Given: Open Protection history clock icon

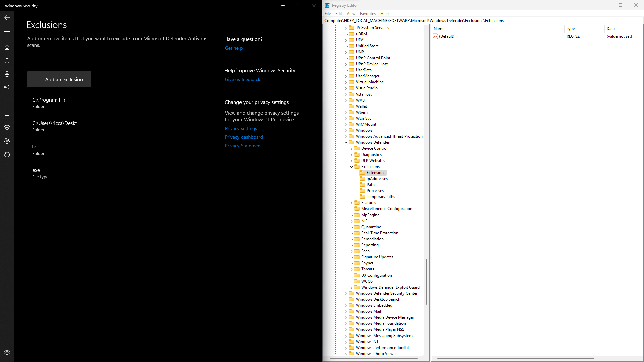Looking at the screenshot, I should click(x=7, y=155).
